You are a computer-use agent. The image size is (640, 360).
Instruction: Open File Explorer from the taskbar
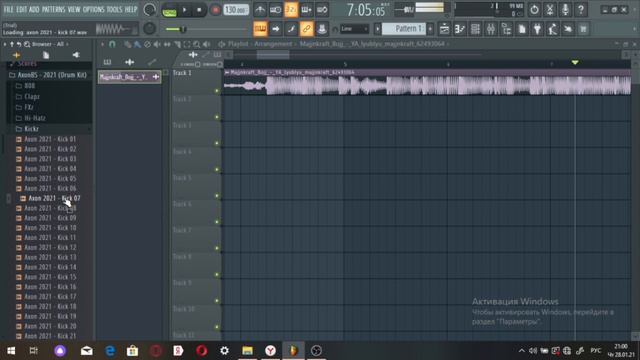pos(247,351)
